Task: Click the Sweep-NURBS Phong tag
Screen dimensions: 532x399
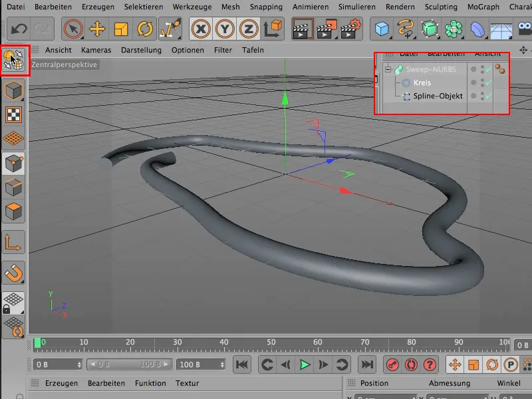Action: (499, 69)
